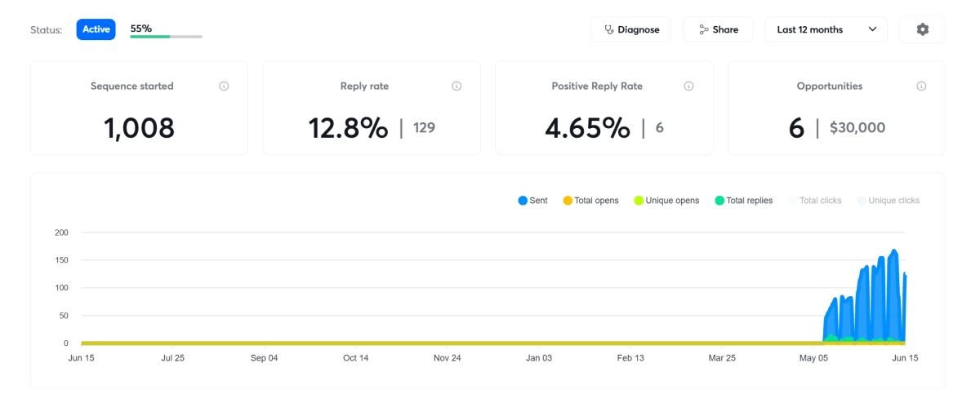Click the Jun 15 label at the right end of the axis
Screen dimensions: 980x403
click(x=904, y=358)
